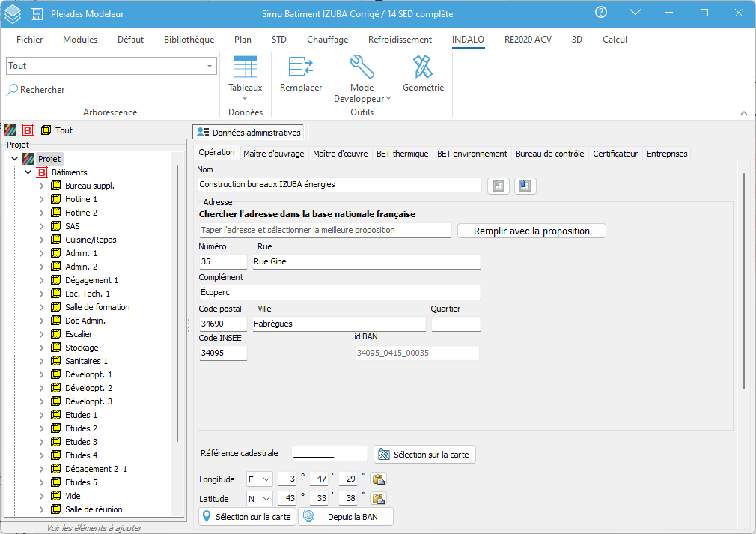Viewport: 756px width, 534px height.
Task: Open the Longitude E direction dropdown
Action: click(260, 479)
